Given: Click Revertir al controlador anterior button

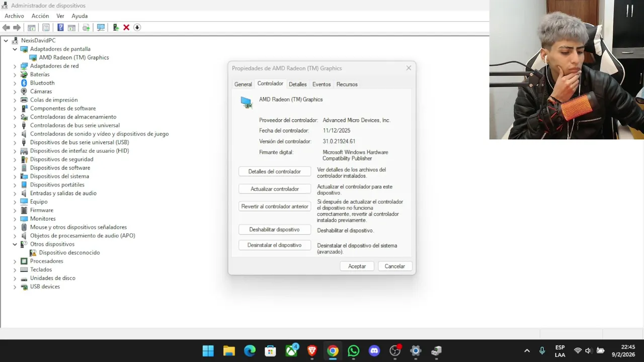Looking at the screenshot, I should pos(275,207).
